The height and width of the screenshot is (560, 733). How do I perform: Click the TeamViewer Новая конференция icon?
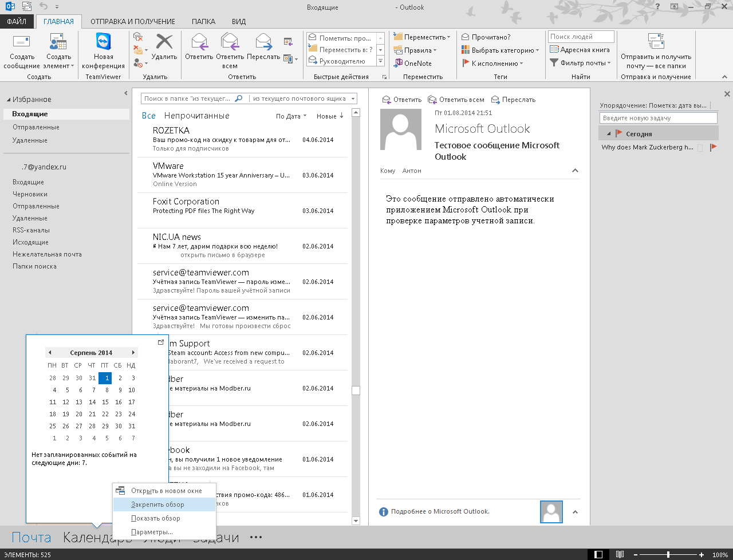point(103,42)
